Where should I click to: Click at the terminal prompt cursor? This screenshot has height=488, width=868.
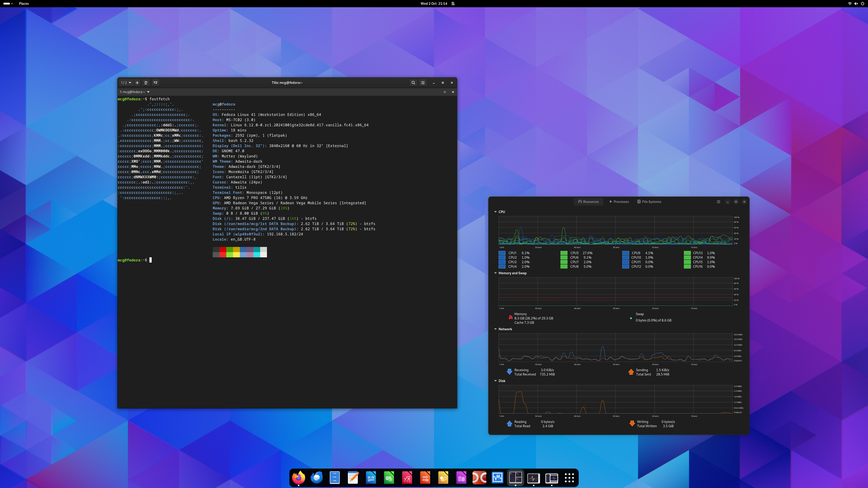[151, 260]
